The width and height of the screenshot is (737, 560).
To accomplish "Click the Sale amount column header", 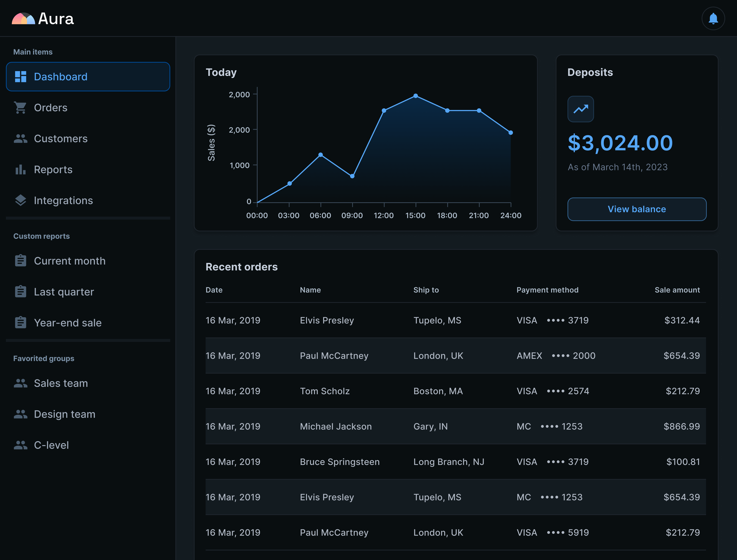I will point(677,290).
